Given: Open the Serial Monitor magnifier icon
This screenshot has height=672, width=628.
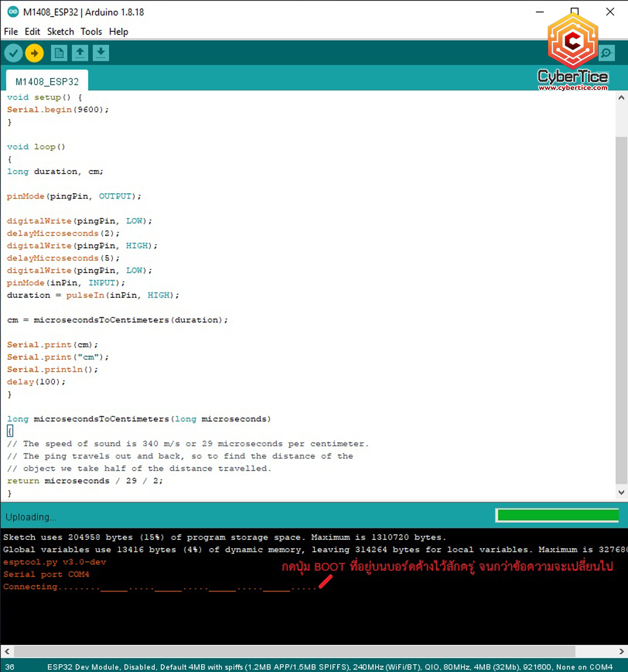Looking at the screenshot, I should click(606, 53).
